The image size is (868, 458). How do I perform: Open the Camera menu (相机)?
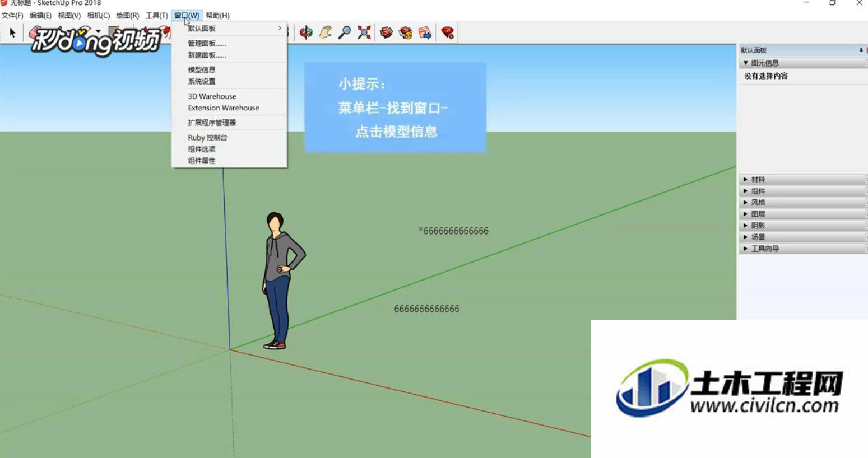(x=98, y=15)
